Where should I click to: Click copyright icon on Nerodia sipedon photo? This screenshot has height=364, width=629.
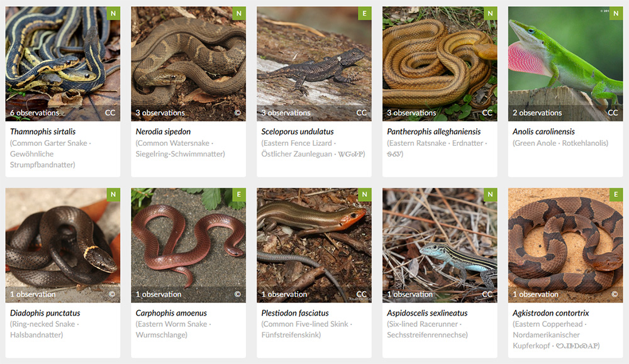[x=238, y=113]
